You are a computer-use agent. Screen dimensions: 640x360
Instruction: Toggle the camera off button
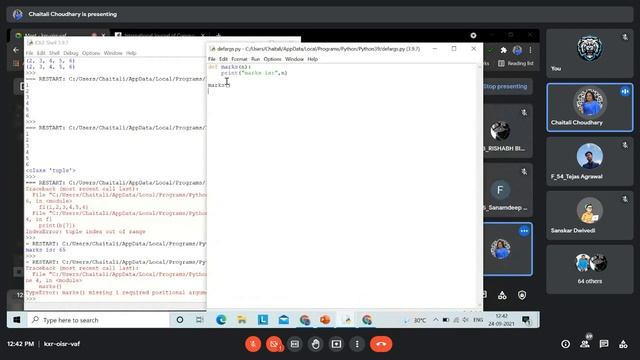(274, 344)
